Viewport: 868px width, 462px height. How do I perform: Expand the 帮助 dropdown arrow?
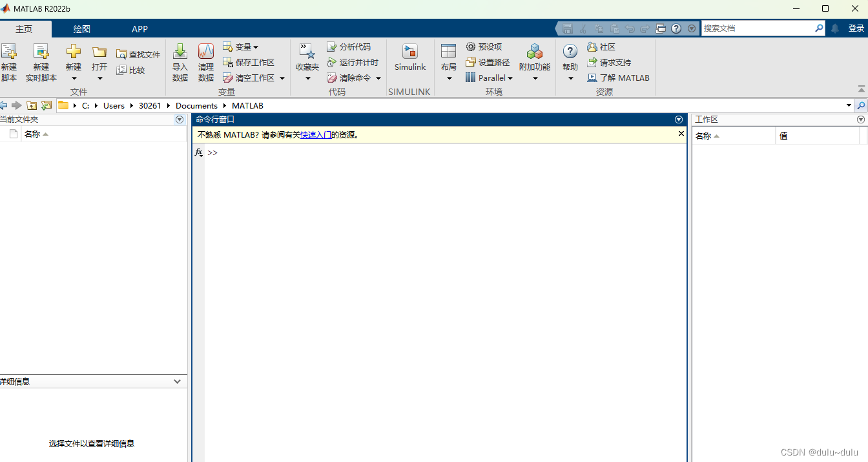coord(570,79)
